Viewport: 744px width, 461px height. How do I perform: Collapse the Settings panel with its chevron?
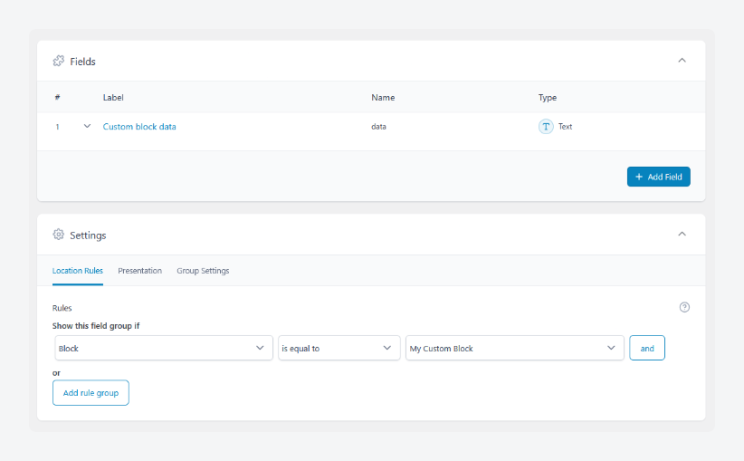click(x=682, y=235)
